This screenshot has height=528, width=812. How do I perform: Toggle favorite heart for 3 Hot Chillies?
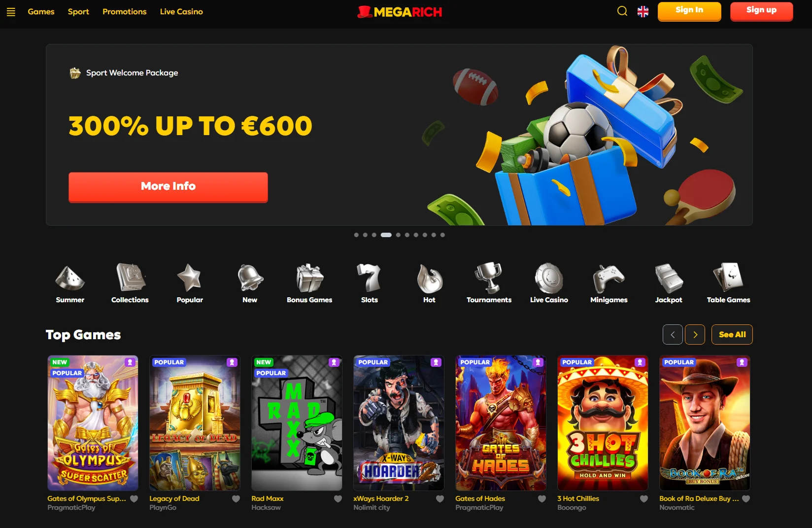644,499
